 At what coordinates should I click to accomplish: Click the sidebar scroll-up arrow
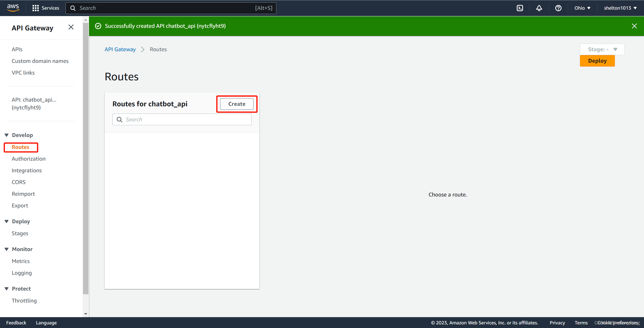point(86,20)
